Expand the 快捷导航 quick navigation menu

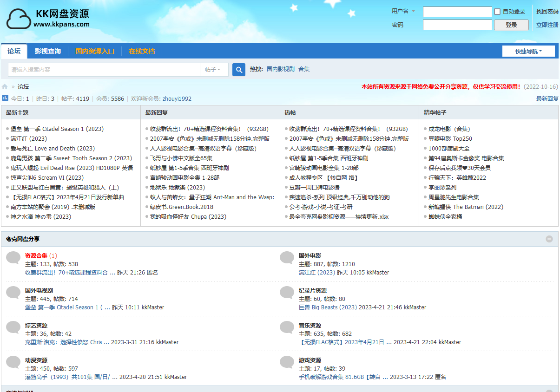528,51
